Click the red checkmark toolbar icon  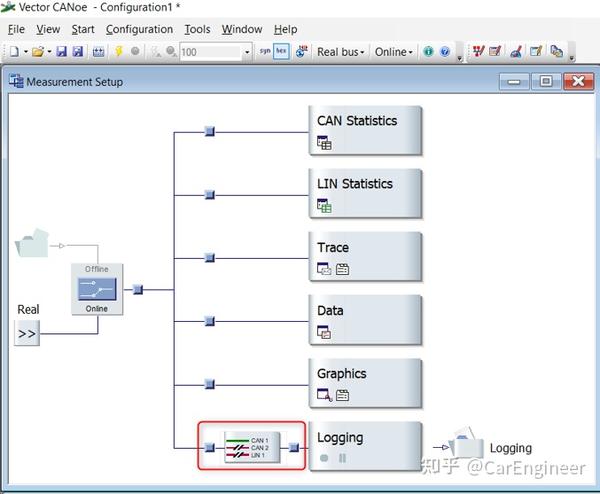pos(478,51)
